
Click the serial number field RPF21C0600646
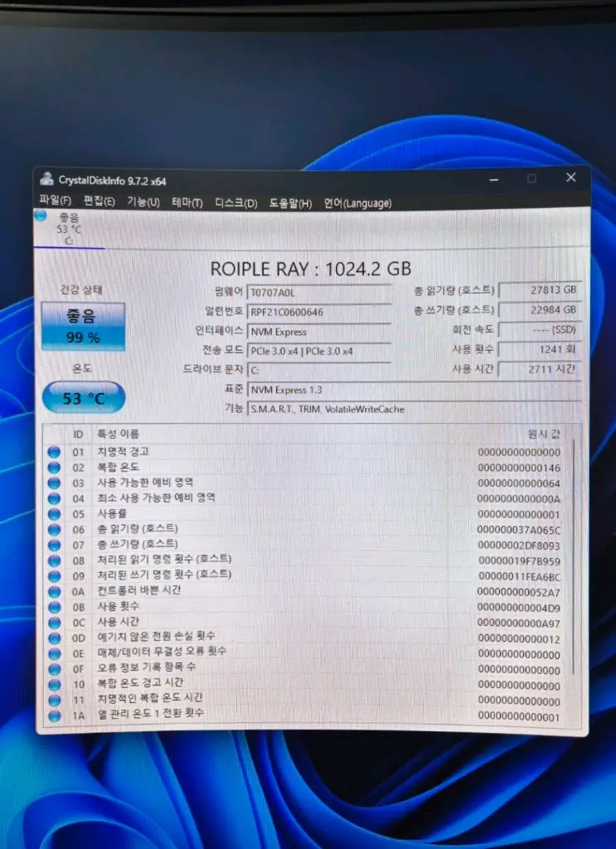point(319,312)
